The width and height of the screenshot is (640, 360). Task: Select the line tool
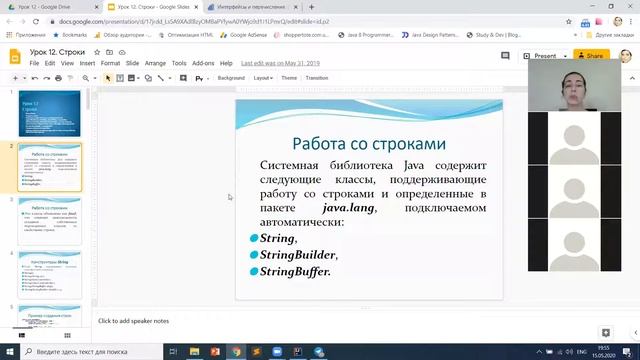click(161, 78)
